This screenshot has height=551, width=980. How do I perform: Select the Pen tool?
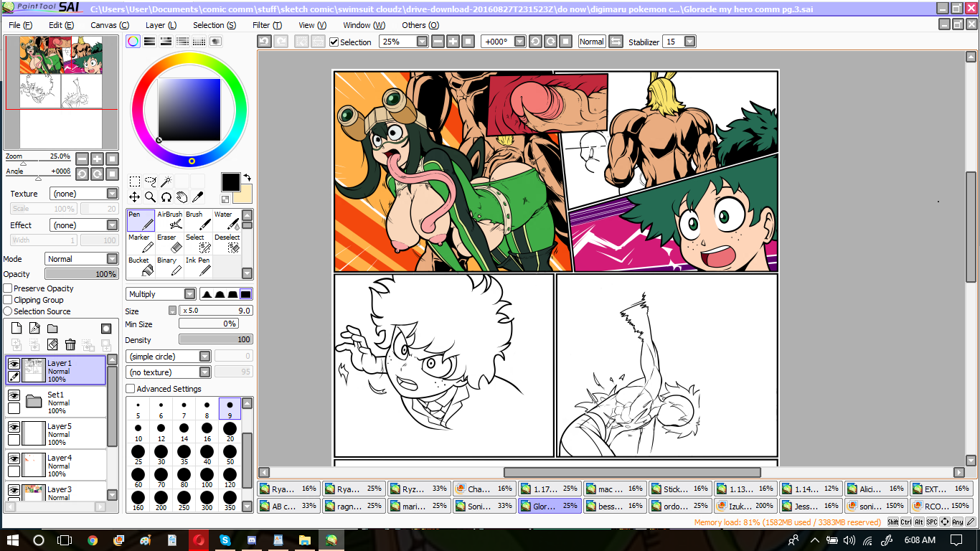[141, 220]
